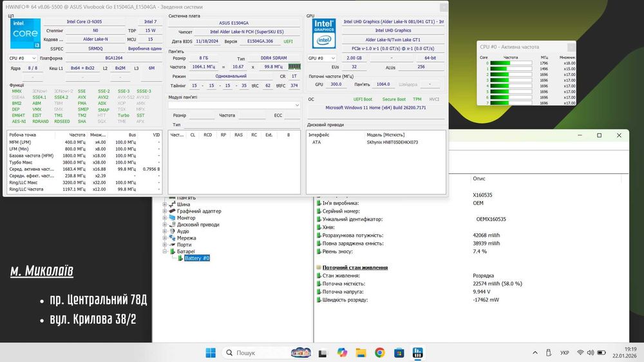This screenshot has width=644, height=362.
Task: Open Microsoft Store from the taskbar
Action: [x=399, y=352]
